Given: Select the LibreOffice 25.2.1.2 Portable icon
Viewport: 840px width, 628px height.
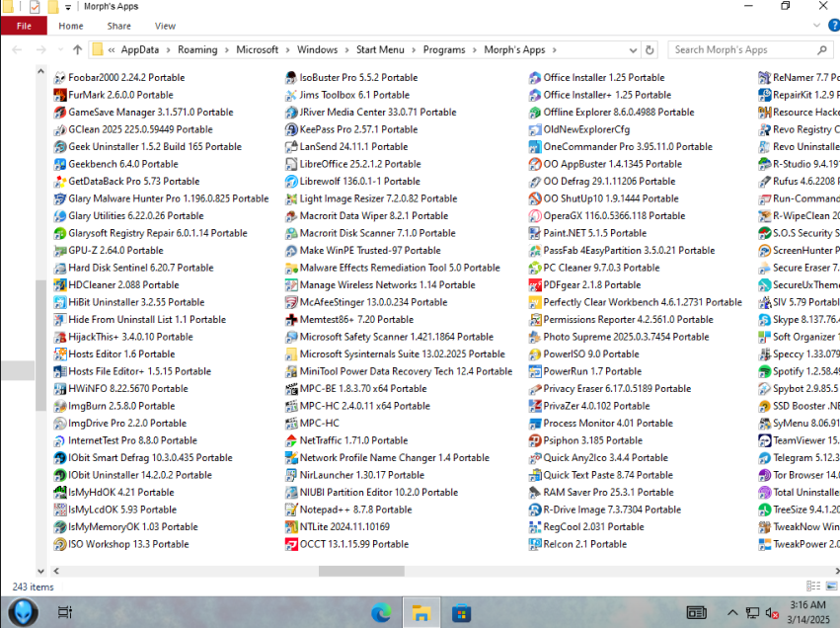Looking at the screenshot, I should tap(291, 164).
